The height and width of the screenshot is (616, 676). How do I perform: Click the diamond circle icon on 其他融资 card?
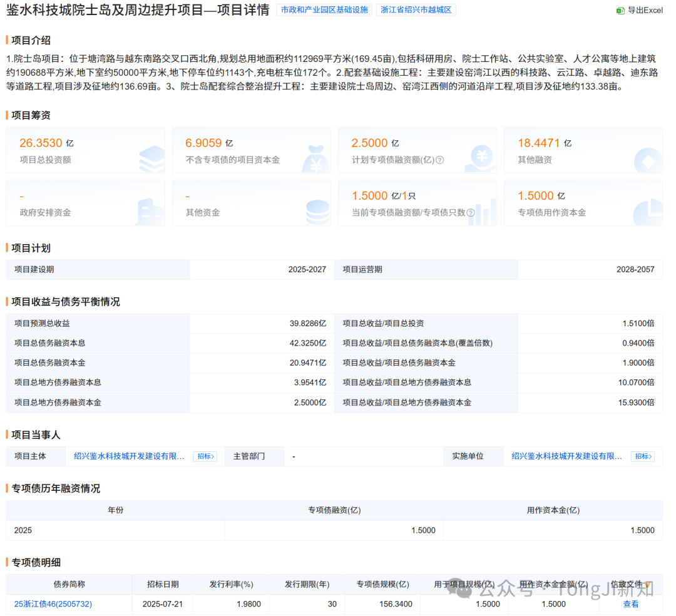648,161
